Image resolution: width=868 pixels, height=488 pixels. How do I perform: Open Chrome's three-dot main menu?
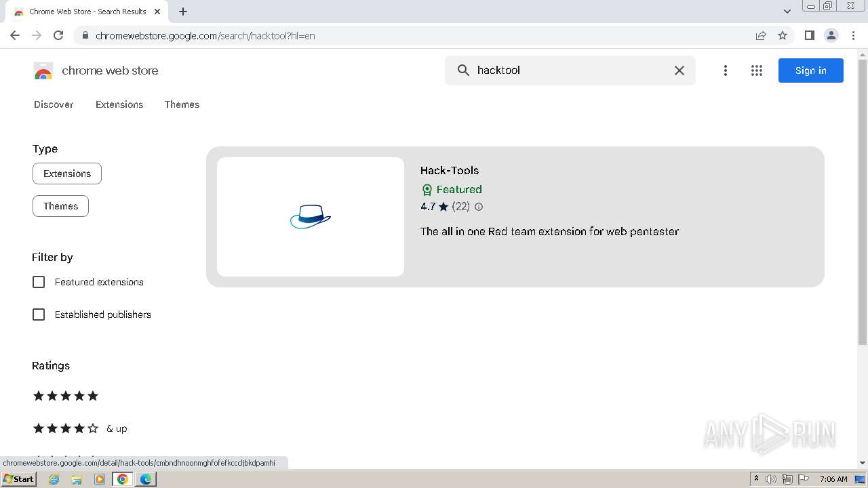[x=853, y=35]
